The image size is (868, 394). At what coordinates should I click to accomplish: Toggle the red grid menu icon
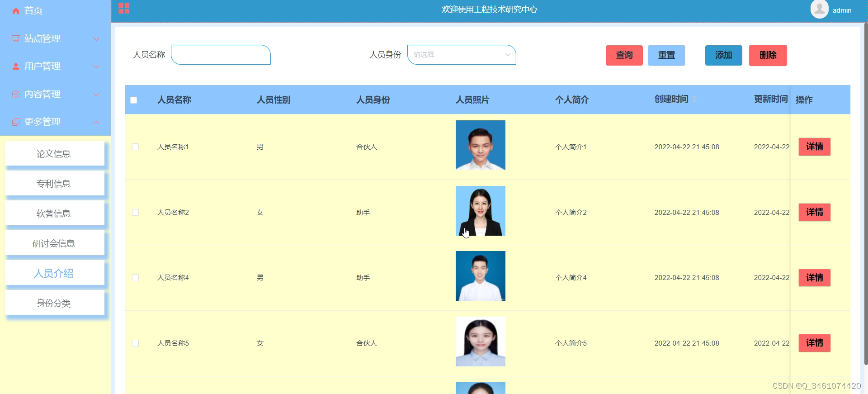[124, 9]
